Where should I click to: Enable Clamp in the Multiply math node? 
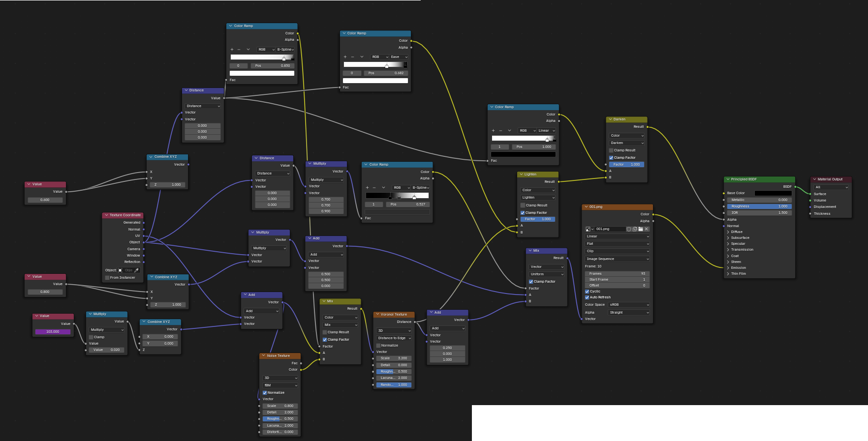coord(91,337)
